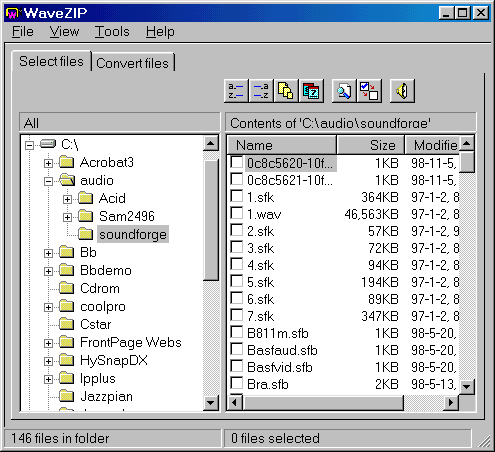Expand the Acrobat3 folder node
The height and width of the screenshot is (452, 495).
[x=48, y=163]
